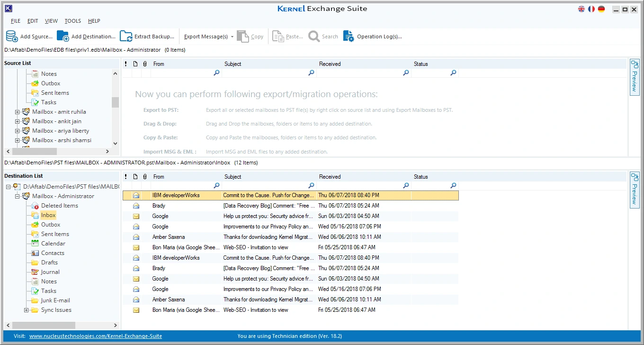The width and height of the screenshot is (644, 345).
Task: Open Contacts folder in Destination List
Action: click(x=53, y=253)
